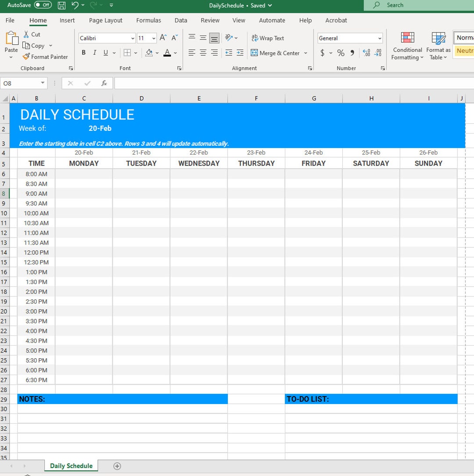
Task: Open the Conditional Formatting gallery
Action: pyautogui.click(x=407, y=46)
